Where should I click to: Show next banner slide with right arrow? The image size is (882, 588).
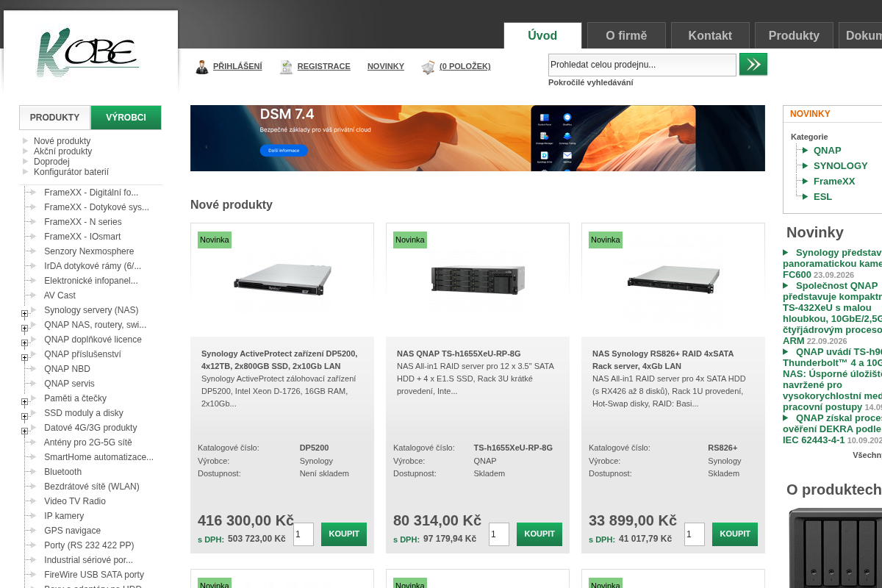click(749, 147)
